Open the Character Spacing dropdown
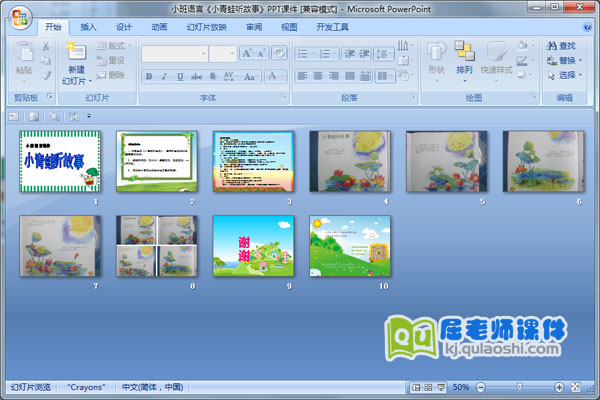600x400 pixels. [x=230, y=76]
